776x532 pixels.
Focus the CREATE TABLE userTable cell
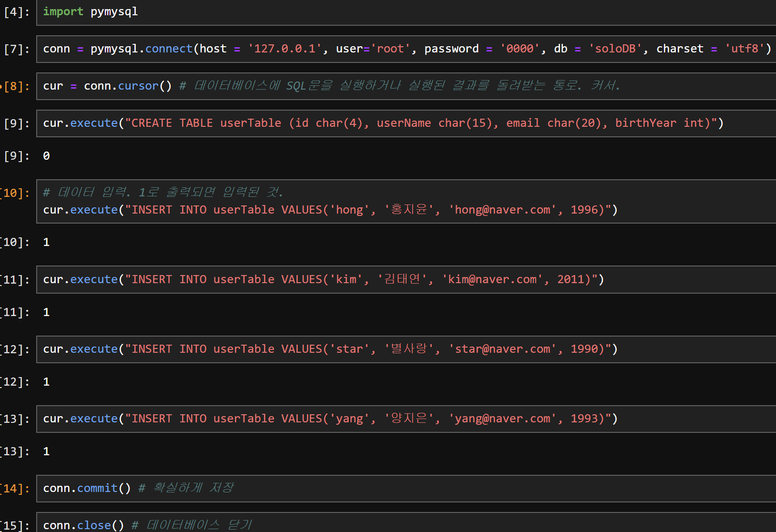coord(406,123)
